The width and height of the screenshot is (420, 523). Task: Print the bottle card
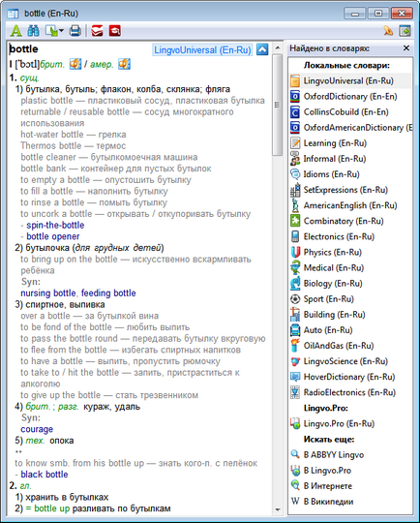(75, 31)
